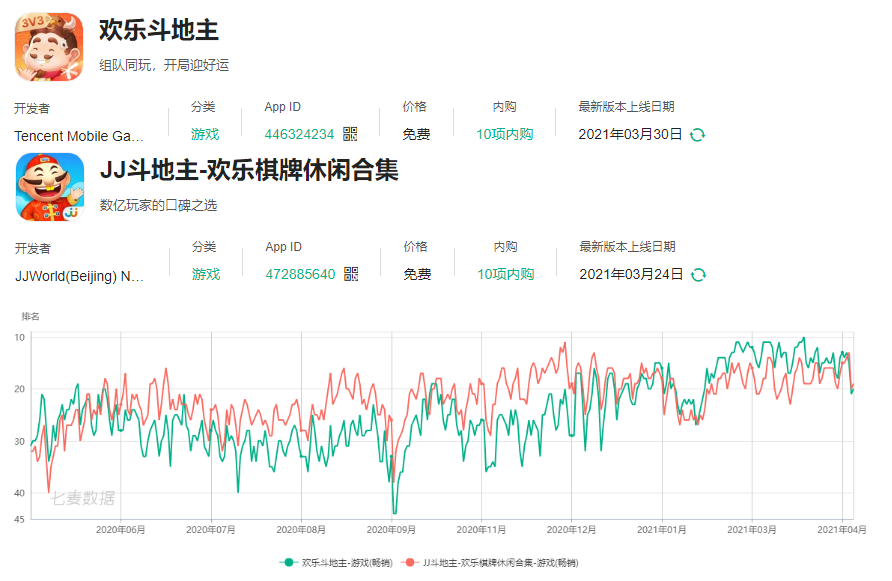Select the date text 2021年03月30日
This screenshot has height=581, width=892.
(x=630, y=134)
